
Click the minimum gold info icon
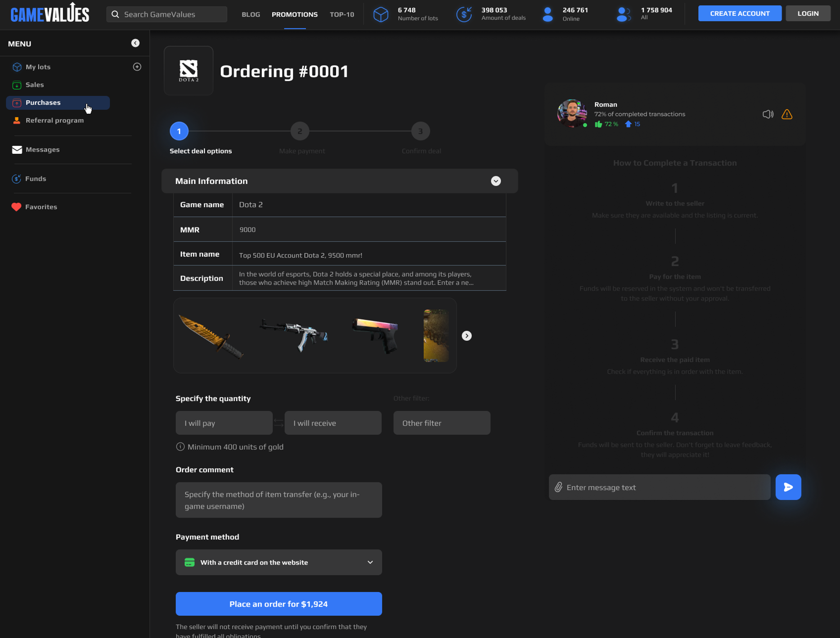pos(180,446)
